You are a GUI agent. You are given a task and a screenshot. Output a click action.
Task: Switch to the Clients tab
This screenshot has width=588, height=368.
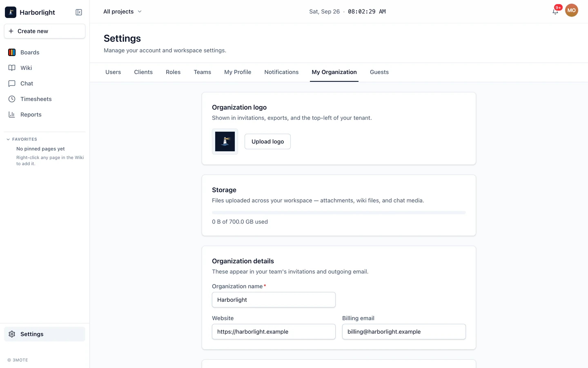pos(143,72)
